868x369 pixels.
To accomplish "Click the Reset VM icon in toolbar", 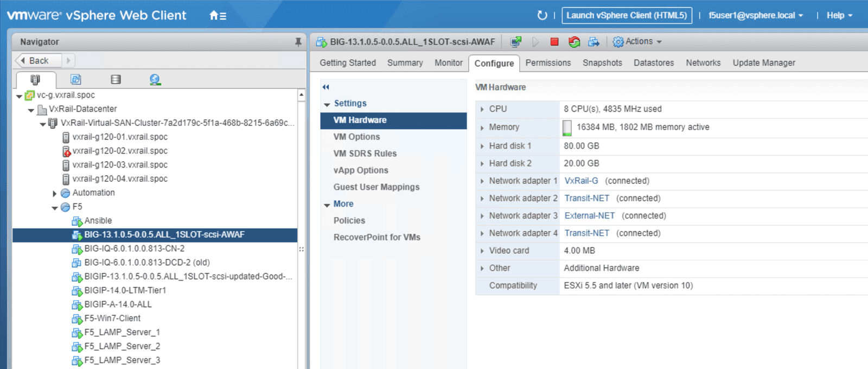I will 574,42.
